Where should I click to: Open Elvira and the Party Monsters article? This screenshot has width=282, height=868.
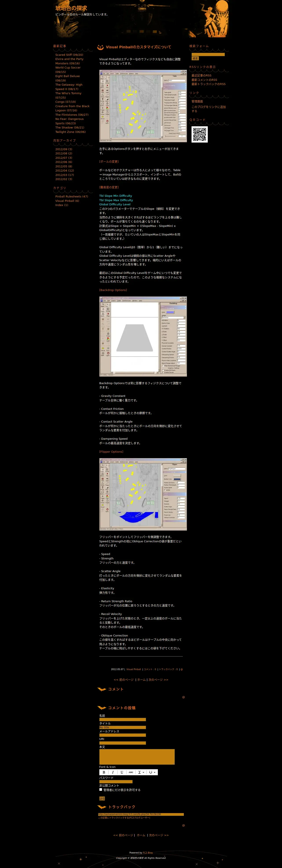point(69,61)
